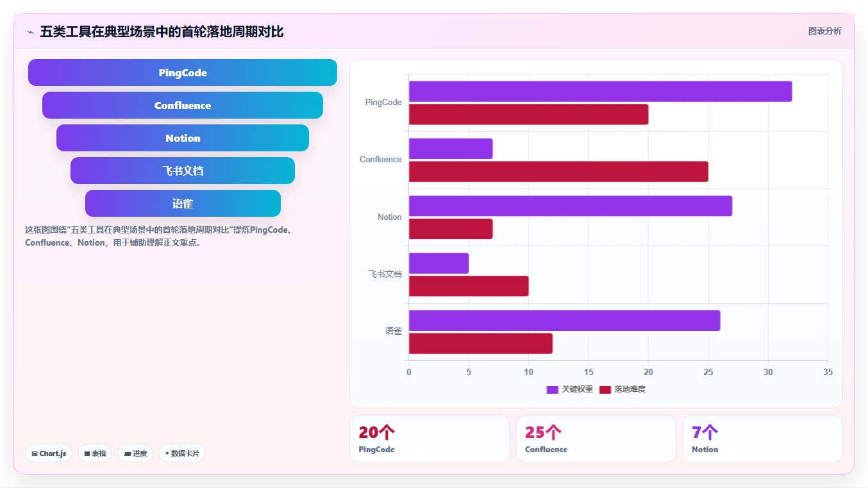Screen dimensions: 868x488
Task: Click PingCode red 落地难度 bar
Action: [x=528, y=114]
